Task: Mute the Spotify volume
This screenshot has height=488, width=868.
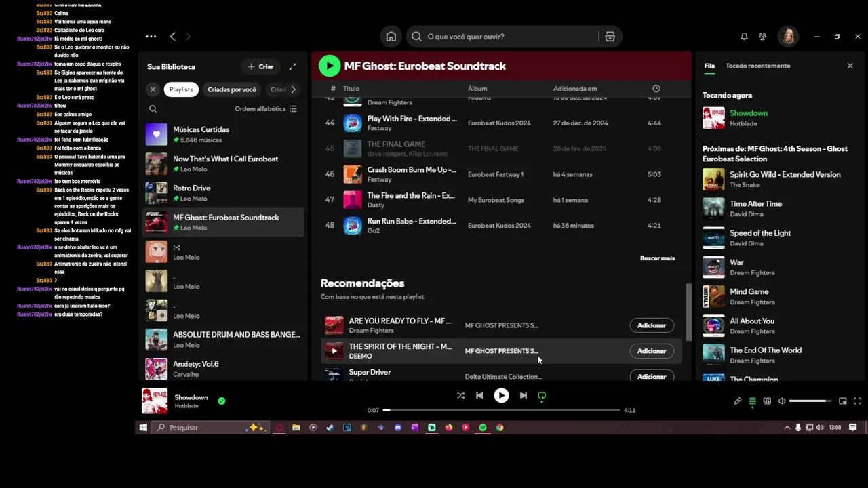Action: pyautogui.click(x=782, y=401)
